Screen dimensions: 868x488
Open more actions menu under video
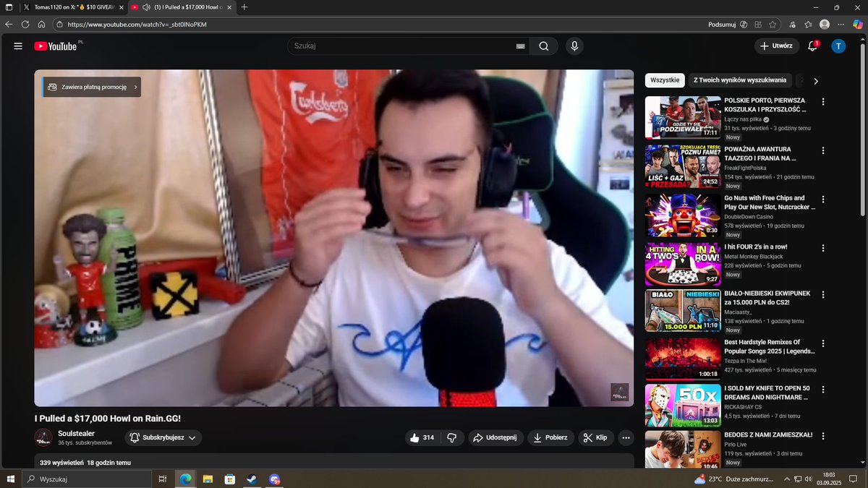pyautogui.click(x=626, y=437)
